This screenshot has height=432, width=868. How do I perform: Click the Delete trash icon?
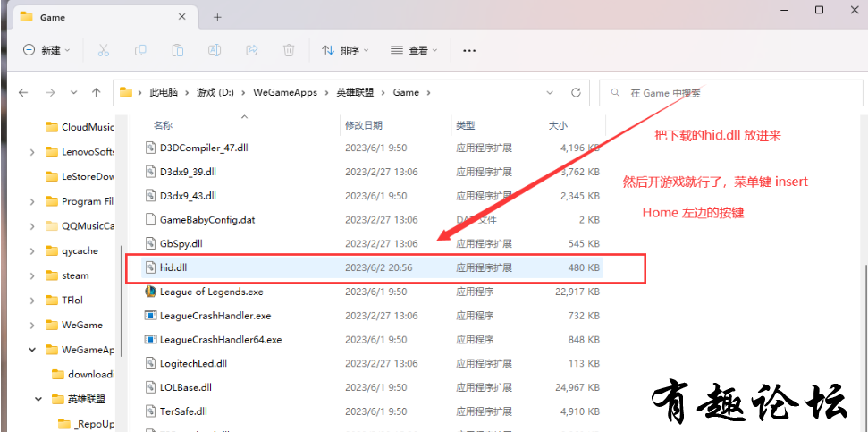[289, 50]
